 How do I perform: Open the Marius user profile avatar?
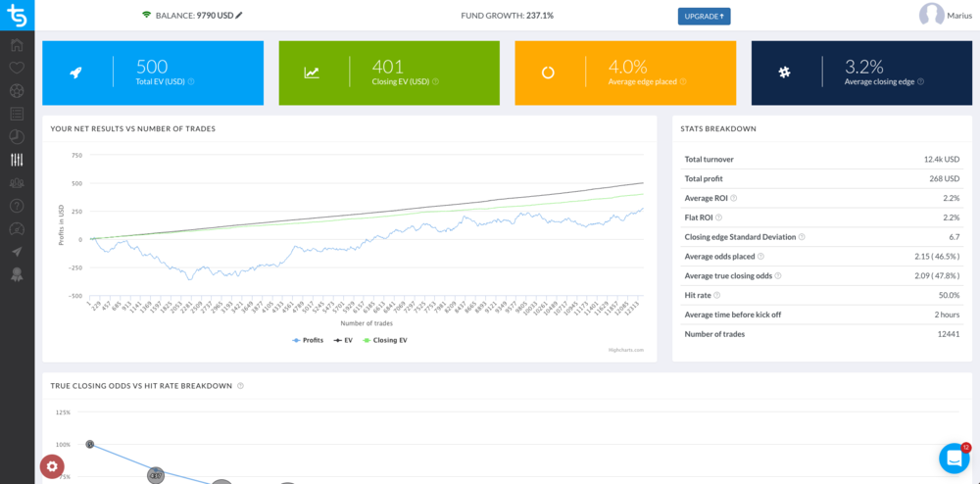(x=931, y=15)
